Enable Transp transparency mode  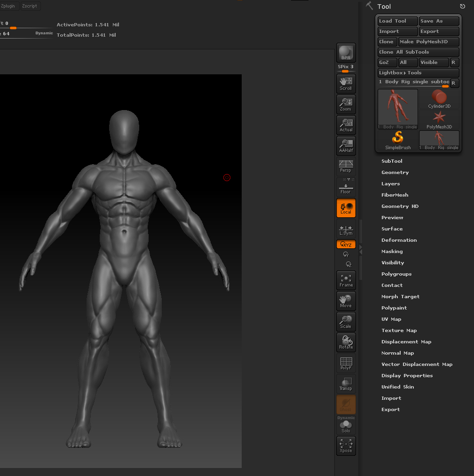coord(346,383)
